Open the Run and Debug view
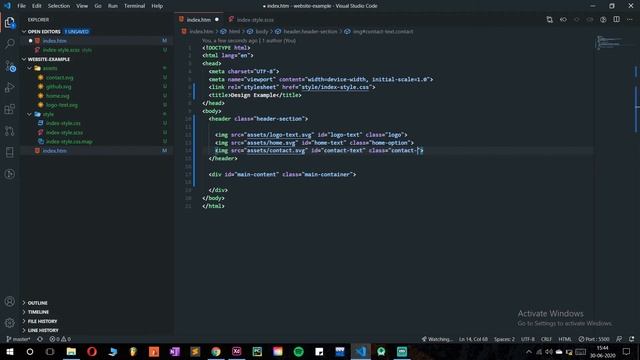 9,87
